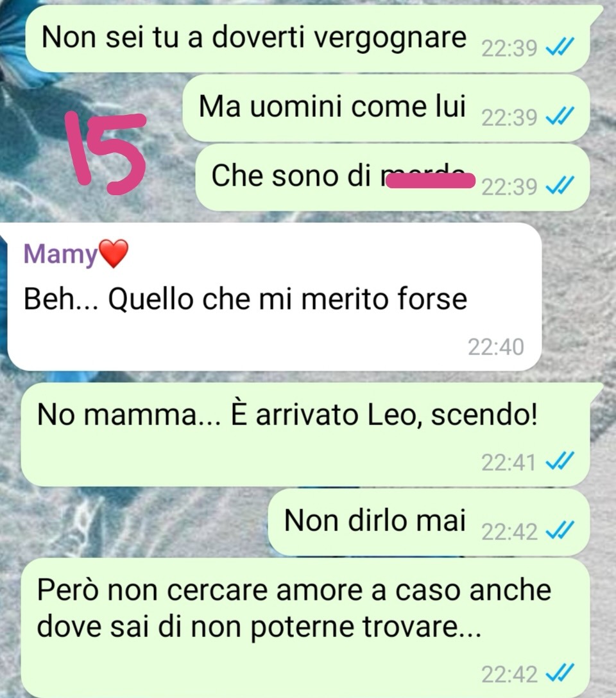The image size is (616, 698).
Task: Select the 'Però non cercare amore a caso' bubble
Action: [x=305, y=627]
